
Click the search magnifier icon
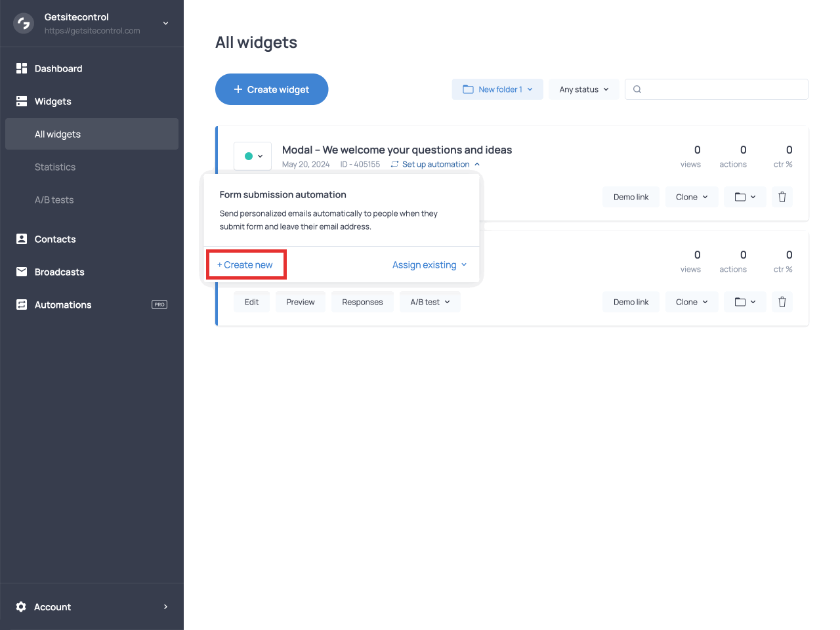637,89
